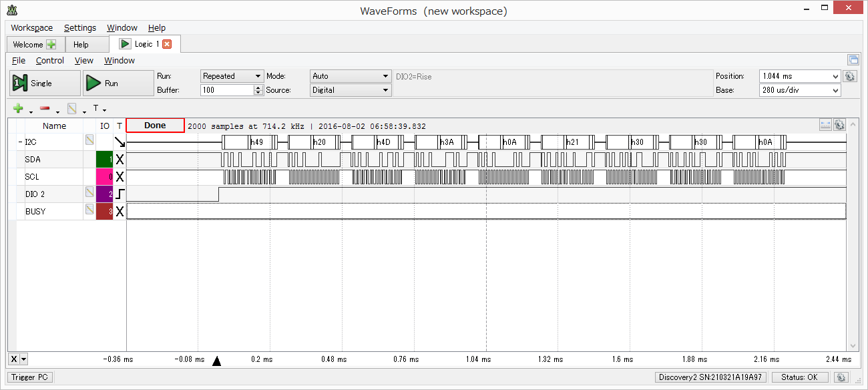
Task: Click the I2C falling-edge trigger arrow icon
Action: tap(120, 142)
